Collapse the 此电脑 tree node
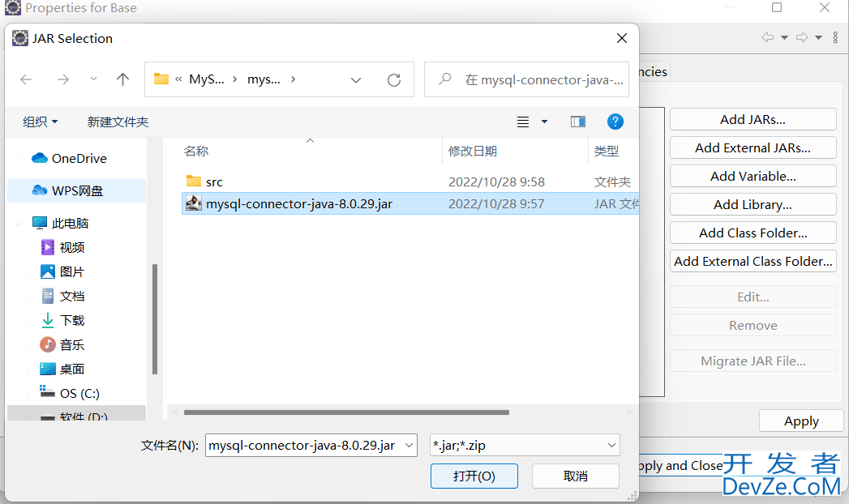Image resolution: width=849 pixels, height=504 pixels. (x=19, y=223)
